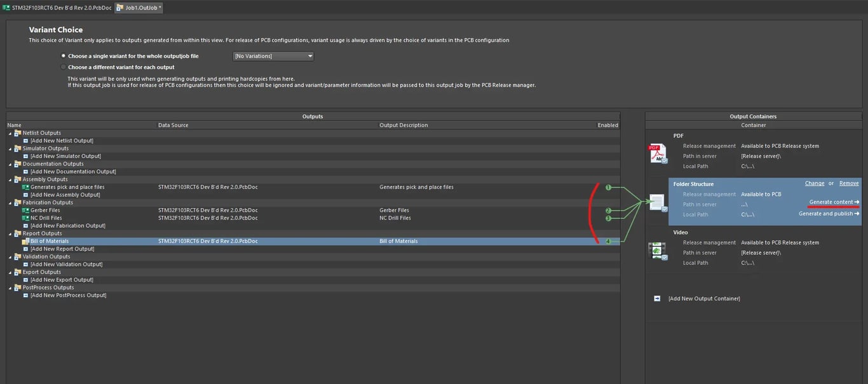Image resolution: width=868 pixels, height=384 pixels.
Task: Click [Add New Output Container] text
Action: click(x=704, y=298)
